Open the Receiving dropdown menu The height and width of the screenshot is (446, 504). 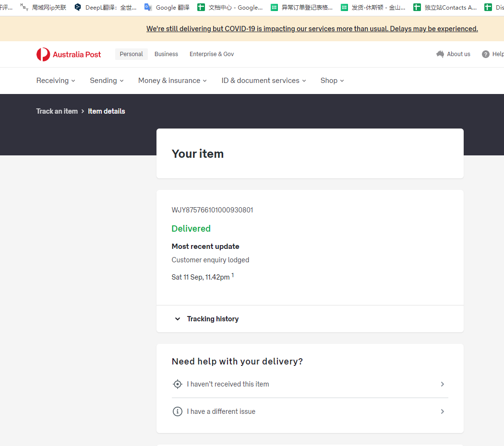[x=56, y=81]
